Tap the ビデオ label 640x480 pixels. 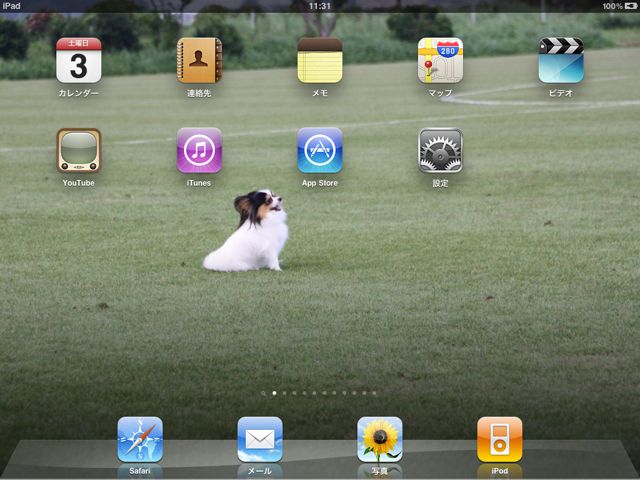coord(561,93)
